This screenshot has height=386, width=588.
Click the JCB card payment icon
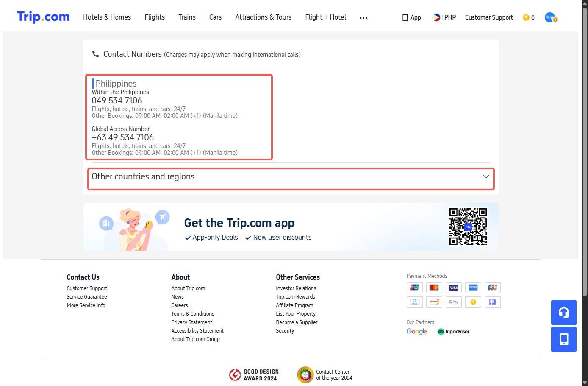pyautogui.click(x=492, y=287)
